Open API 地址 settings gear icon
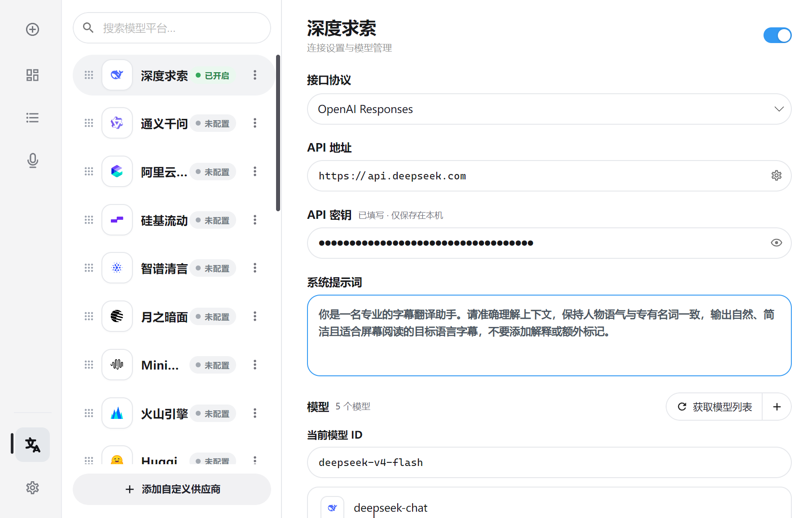This screenshot has width=812, height=518. pos(777,175)
